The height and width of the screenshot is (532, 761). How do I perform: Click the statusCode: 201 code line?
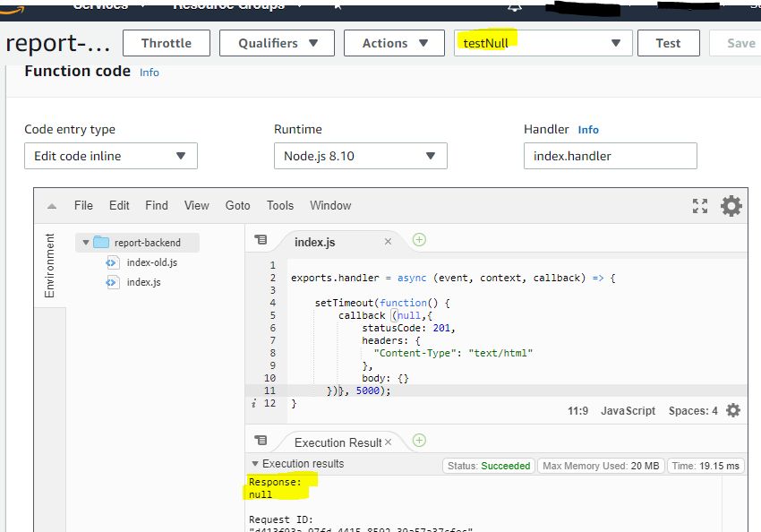(x=408, y=328)
